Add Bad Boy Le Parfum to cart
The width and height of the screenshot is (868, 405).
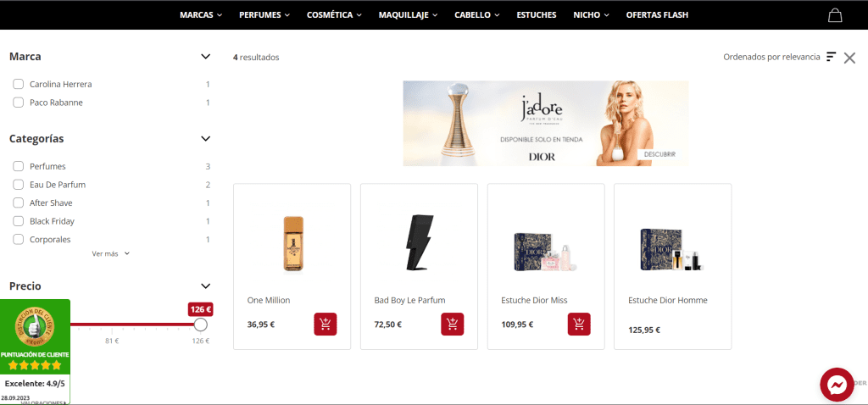(x=453, y=324)
